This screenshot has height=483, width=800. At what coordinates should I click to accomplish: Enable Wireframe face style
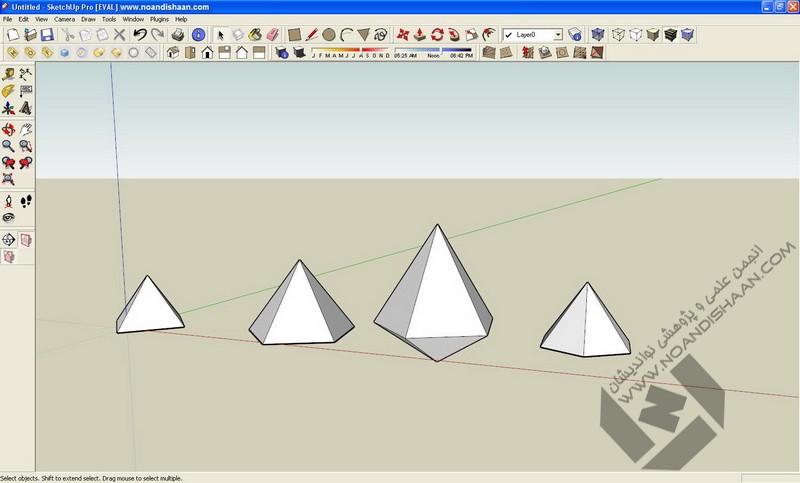coord(617,34)
